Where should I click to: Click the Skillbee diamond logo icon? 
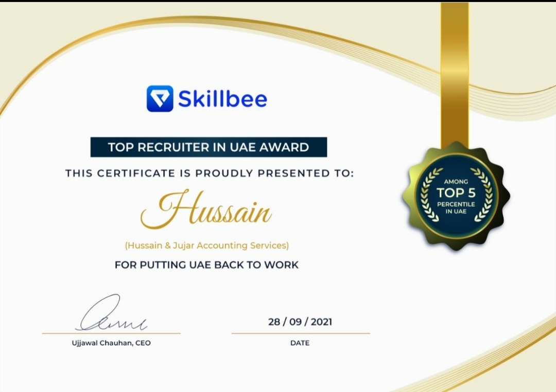[160, 99]
